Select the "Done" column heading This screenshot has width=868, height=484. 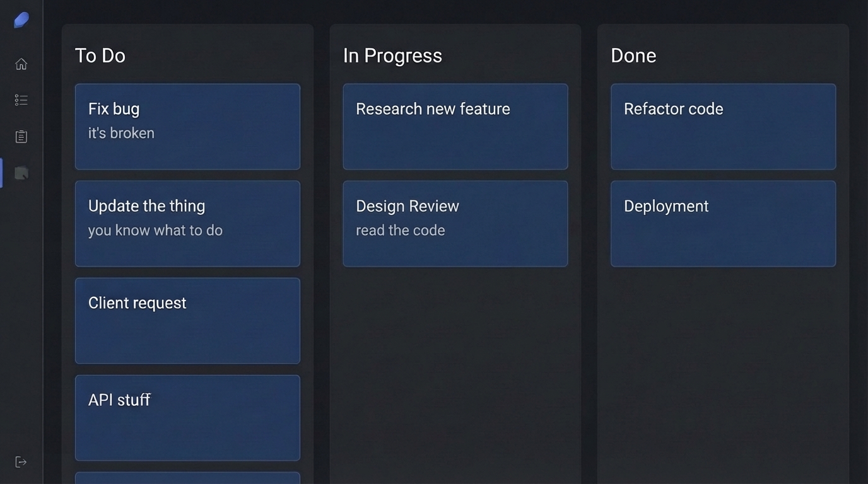(x=633, y=55)
